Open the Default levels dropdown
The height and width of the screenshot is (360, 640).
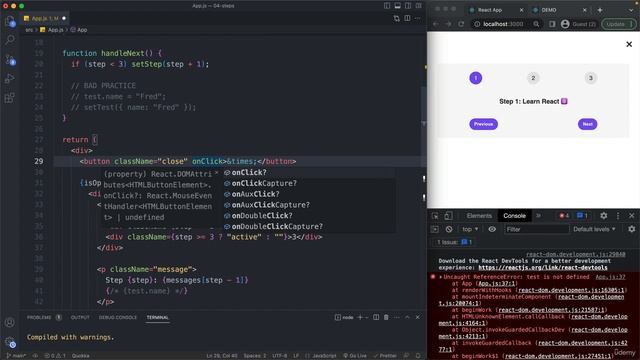pyautogui.click(x=594, y=229)
